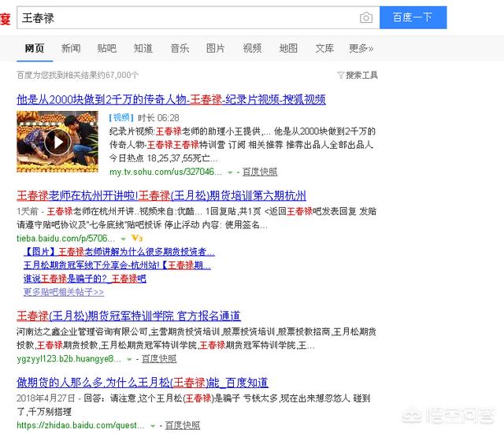Select the 地图 tab
Screen dimensions: 504x433
pyautogui.click(x=288, y=49)
